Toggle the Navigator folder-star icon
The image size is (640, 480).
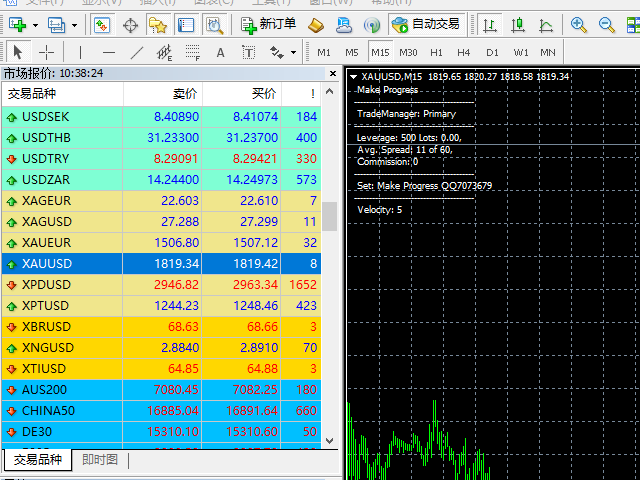tap(158, 25)
